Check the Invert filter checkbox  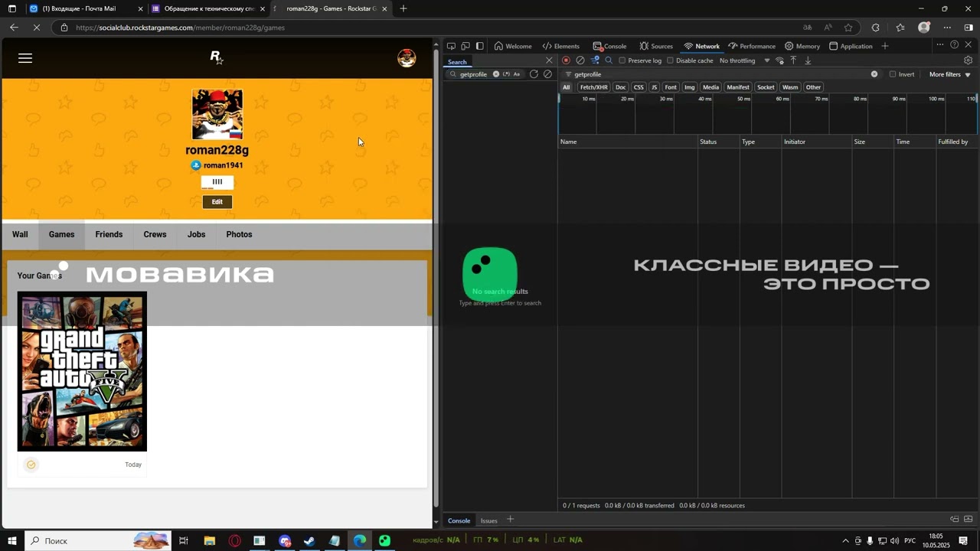[893, 74]
